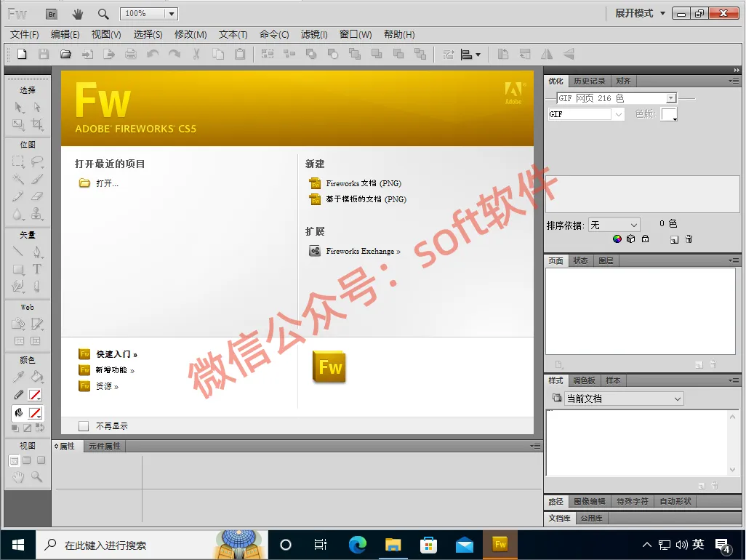Switch to standard screen view mode
The image size is (746, 560).
[15, 460]
